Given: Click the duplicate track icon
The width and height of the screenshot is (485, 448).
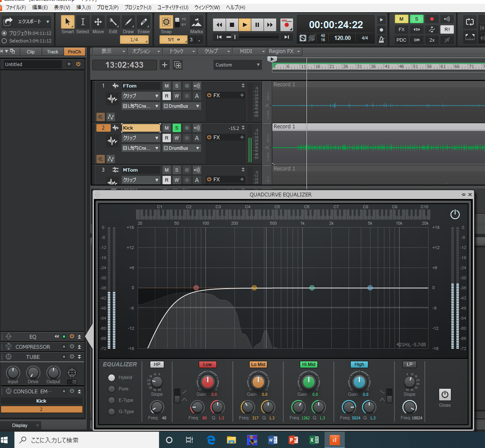Looking at the screenshot, I should [178, 65].
